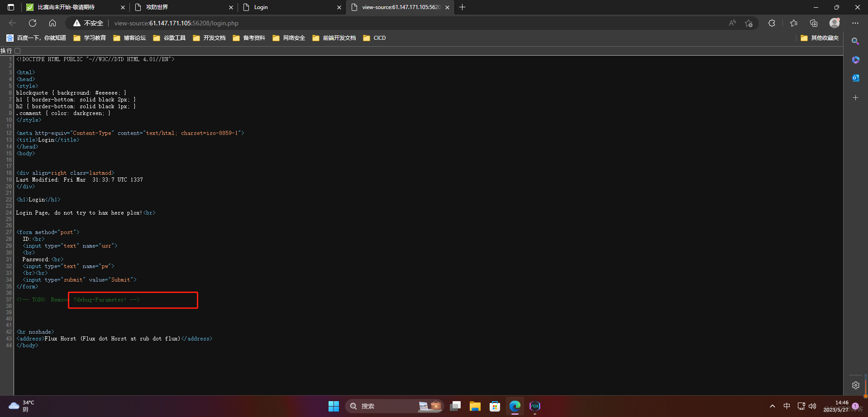
Task: Open Microsoft 365 in the sidebar
Action: click(855, 60)
